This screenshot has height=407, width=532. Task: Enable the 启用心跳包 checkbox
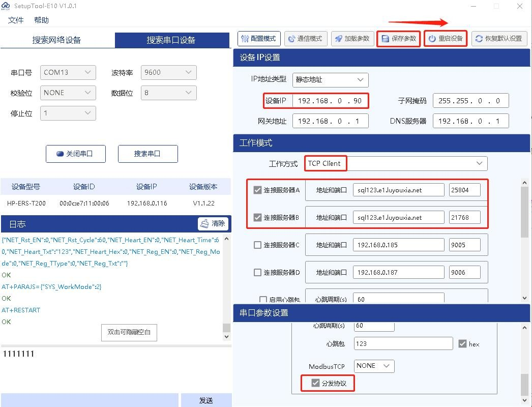tap(263, 299)
